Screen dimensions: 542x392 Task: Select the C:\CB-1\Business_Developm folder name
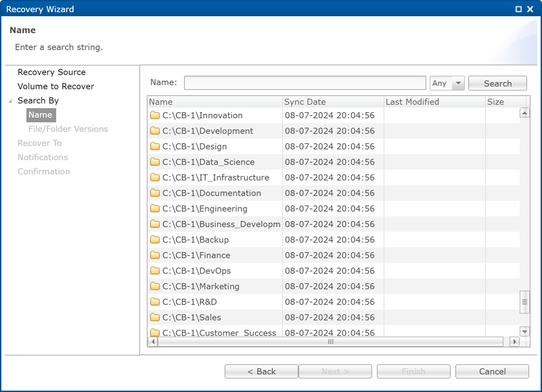(221, 224)
